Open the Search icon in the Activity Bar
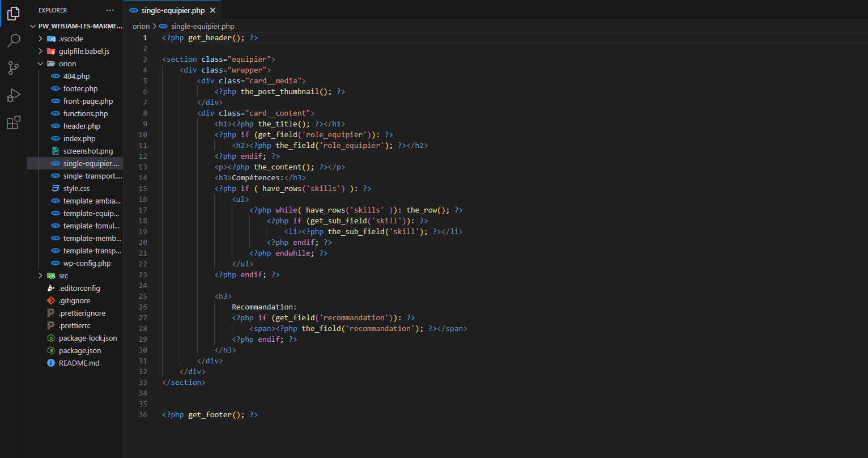Image resolution: width=868 pixels, height=458 pixels. [12, 40]
